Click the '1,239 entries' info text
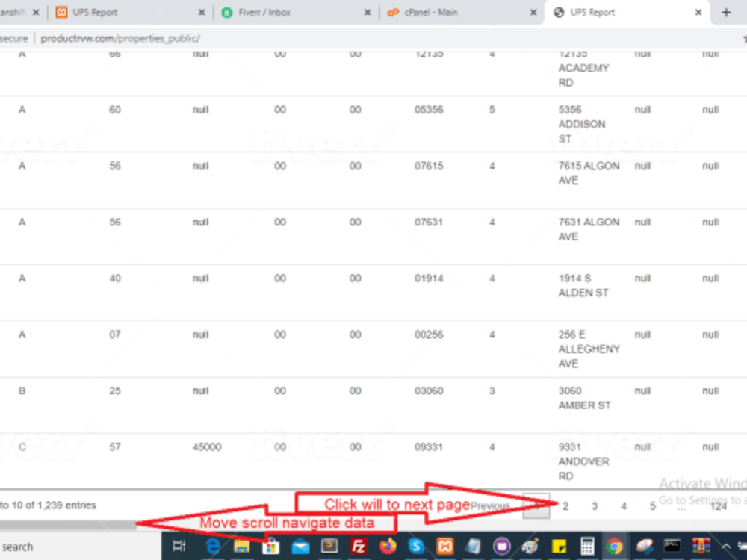The image size is (747, 560). click(x=66, y=505)
